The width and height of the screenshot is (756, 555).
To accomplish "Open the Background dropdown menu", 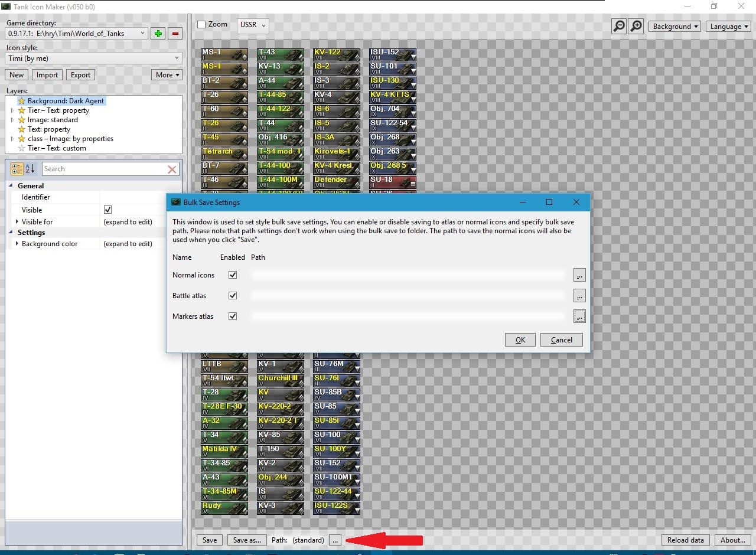I will tap(674, 27).
